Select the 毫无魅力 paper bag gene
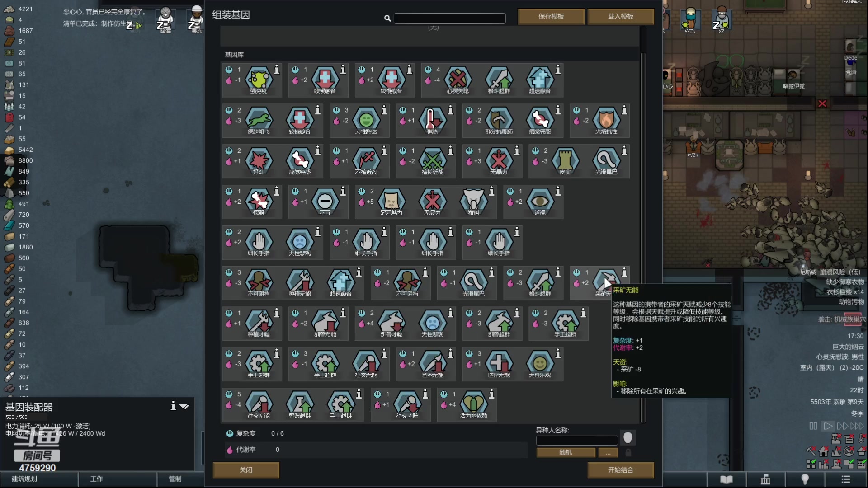Viewport: 868px width, 488px height. [x=391, y=201]
